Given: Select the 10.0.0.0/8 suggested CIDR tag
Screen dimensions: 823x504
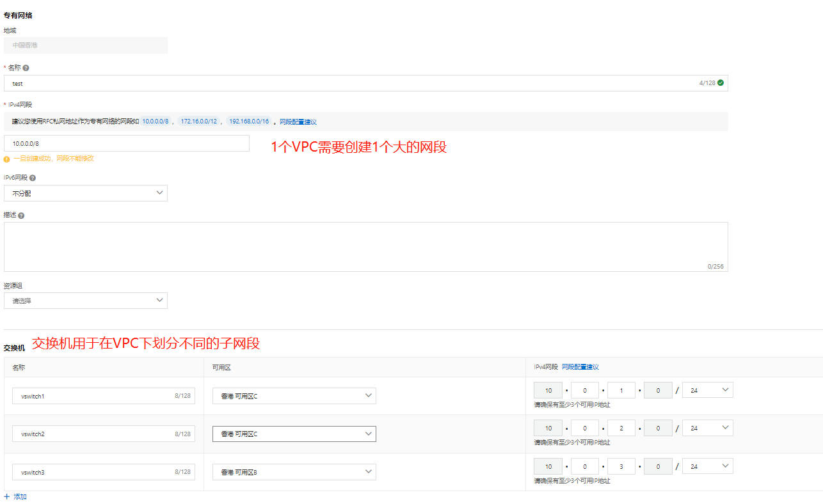Looking at the screenshot, I should point(155,122).
